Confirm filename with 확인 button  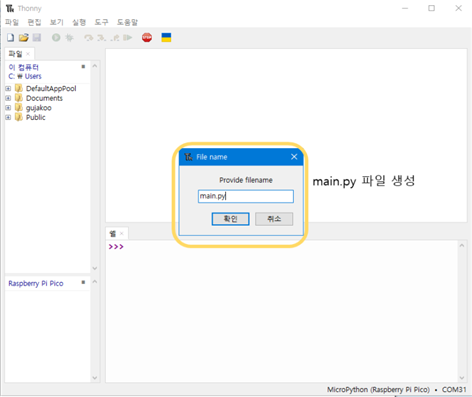tap(230, 219)
